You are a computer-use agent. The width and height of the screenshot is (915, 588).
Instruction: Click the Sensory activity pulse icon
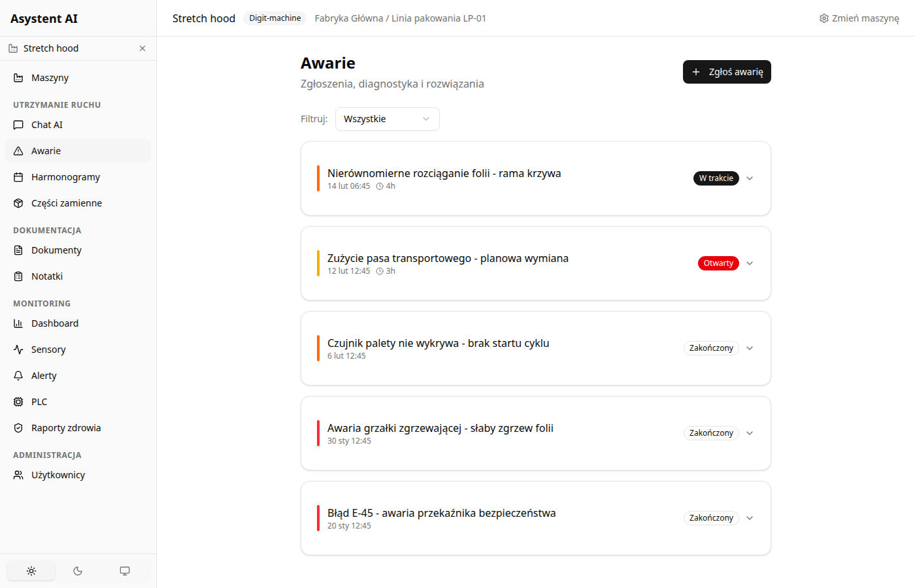pyautogui.click(x=18, y=350)
